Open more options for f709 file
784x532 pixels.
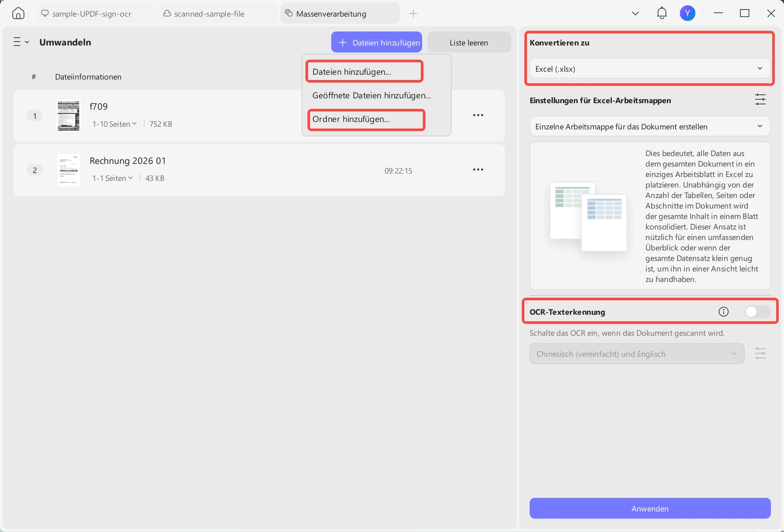pos(478,115)
